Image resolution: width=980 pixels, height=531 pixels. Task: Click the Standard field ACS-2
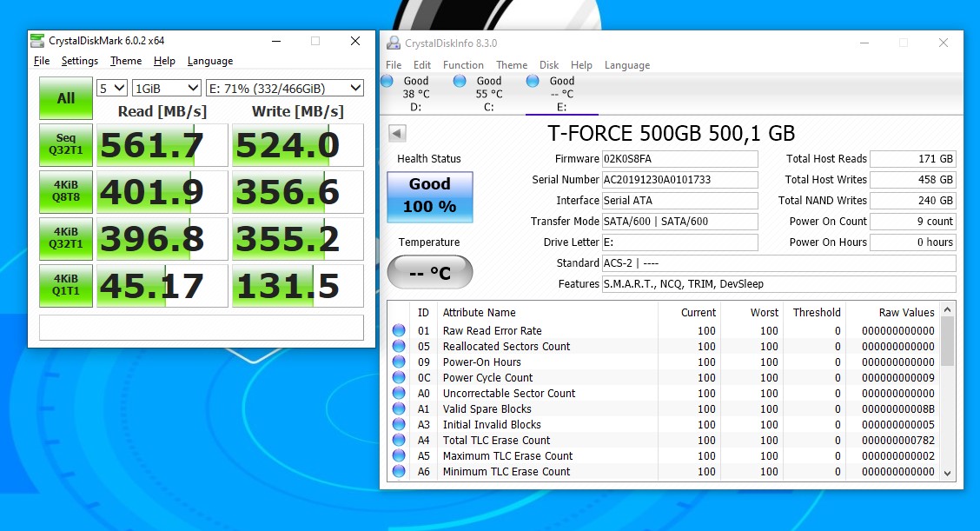[778, 262]
